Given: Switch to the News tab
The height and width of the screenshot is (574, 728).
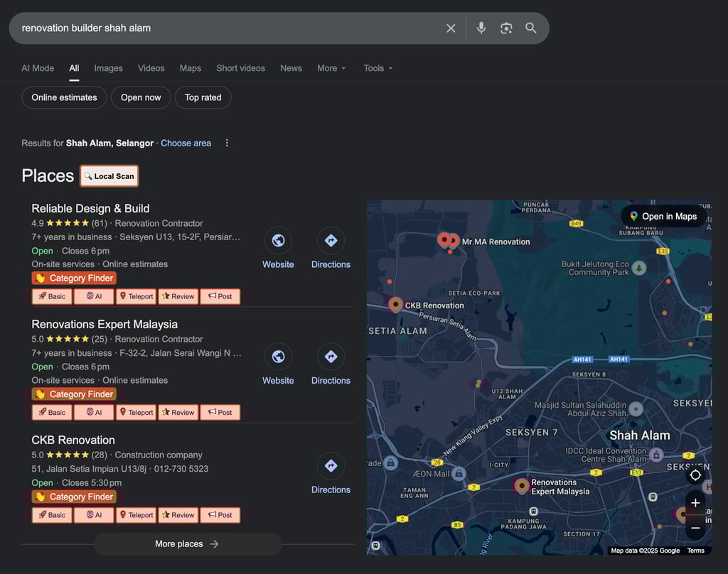Looking at the screenshot, I should [291, 68].
